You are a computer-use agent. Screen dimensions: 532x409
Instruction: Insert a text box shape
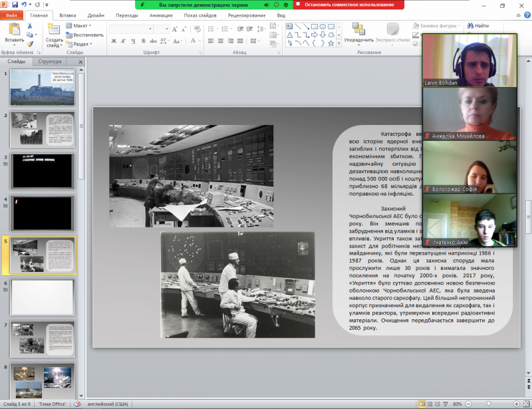coord(289,26)
